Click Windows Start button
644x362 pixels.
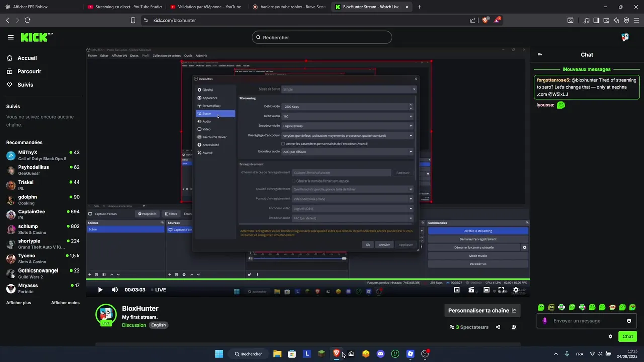(x=219, y=354)
